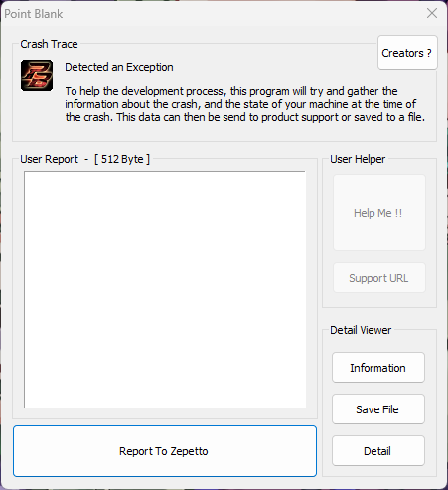
Task: Click the crash description paragraph text
Action: pyautogui.click(x=244, y=104)
